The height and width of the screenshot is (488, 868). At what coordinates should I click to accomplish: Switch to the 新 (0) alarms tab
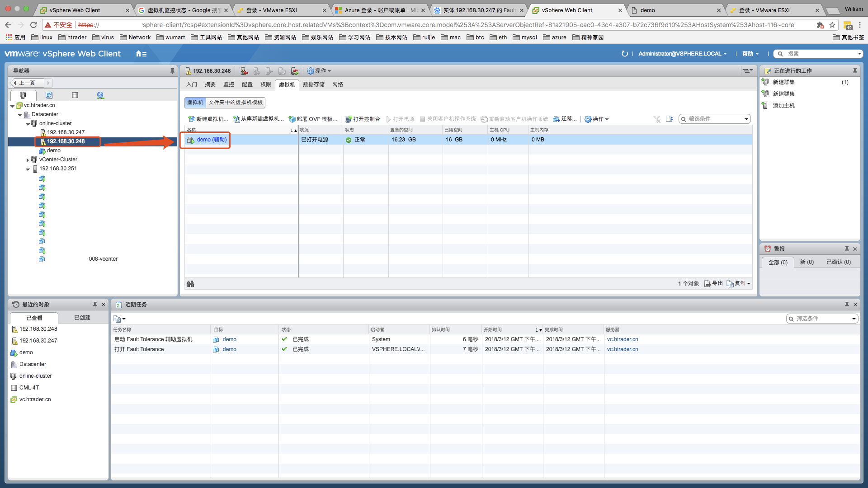807,263
